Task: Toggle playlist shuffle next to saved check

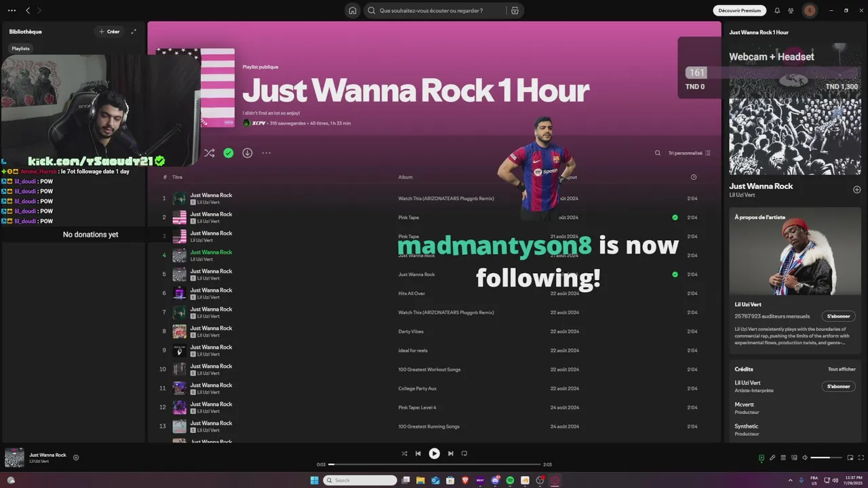Action: tap(210, 153)
